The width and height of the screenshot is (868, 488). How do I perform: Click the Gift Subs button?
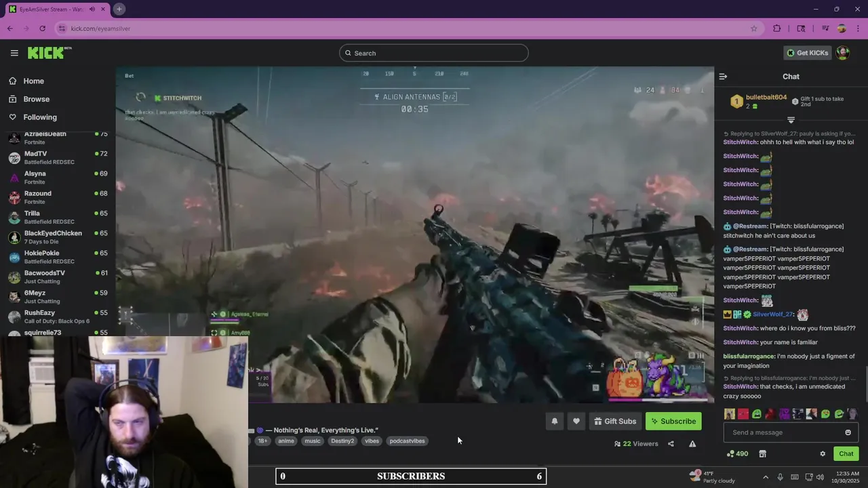tap(615, 421)
